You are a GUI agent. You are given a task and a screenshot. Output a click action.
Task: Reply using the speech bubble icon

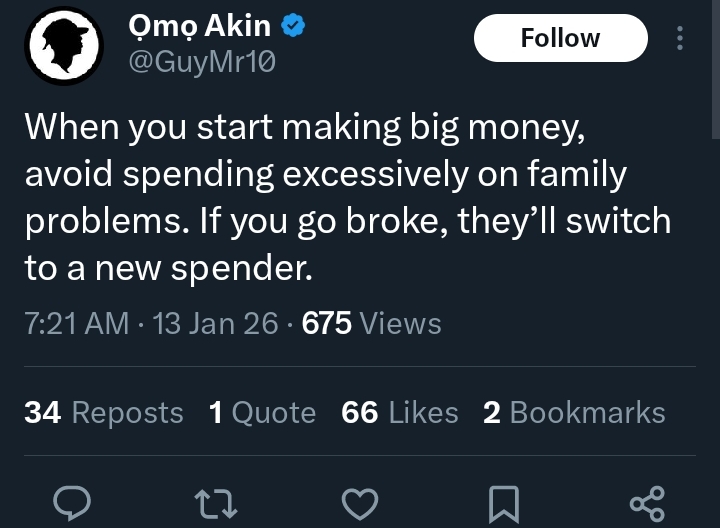(x=72, y=503)
